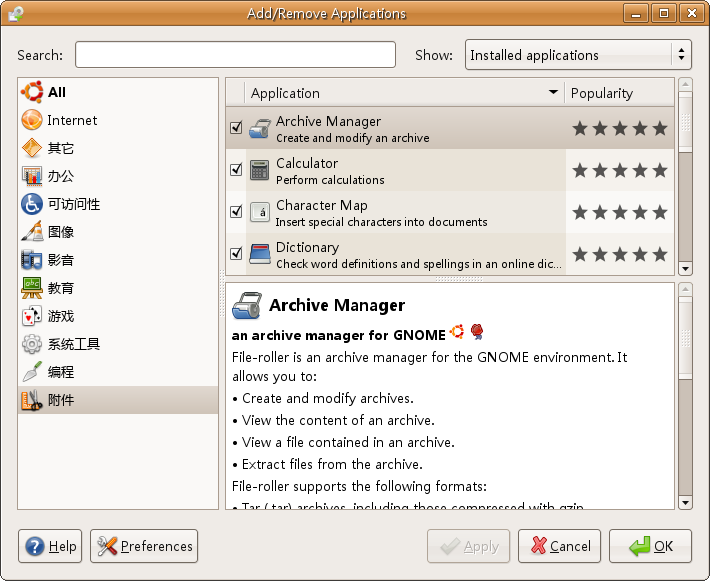Viewport: 710px width, 581px height.
Task: Select the 可访问性 category label
Action: (74, 204)
